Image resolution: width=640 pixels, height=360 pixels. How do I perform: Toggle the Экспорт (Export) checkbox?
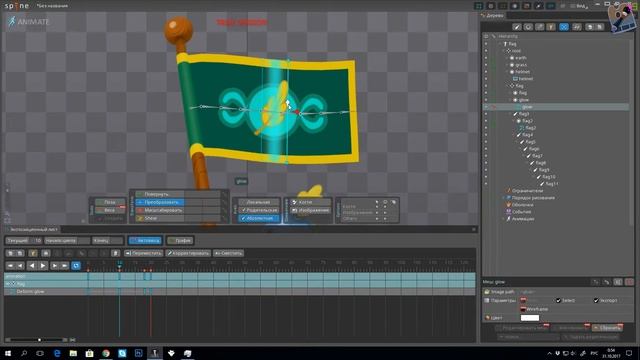(x=596, y=300)
